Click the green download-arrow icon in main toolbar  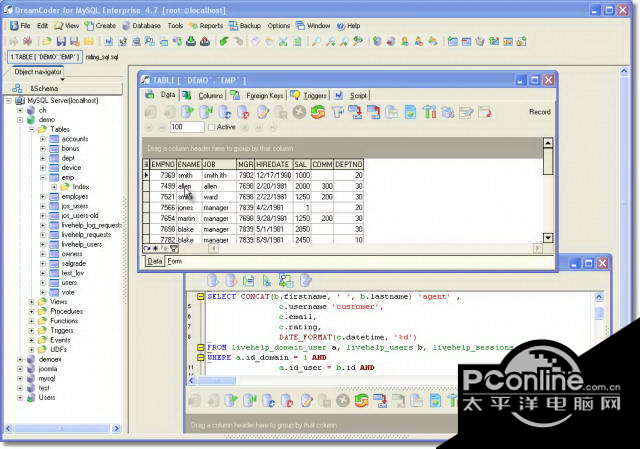[x=191, y=41]
